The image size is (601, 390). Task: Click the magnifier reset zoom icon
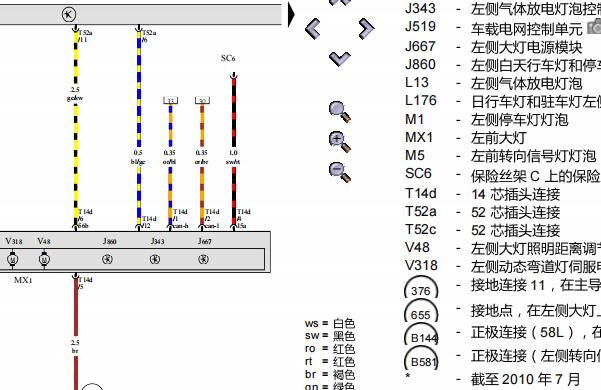point(340,111)
